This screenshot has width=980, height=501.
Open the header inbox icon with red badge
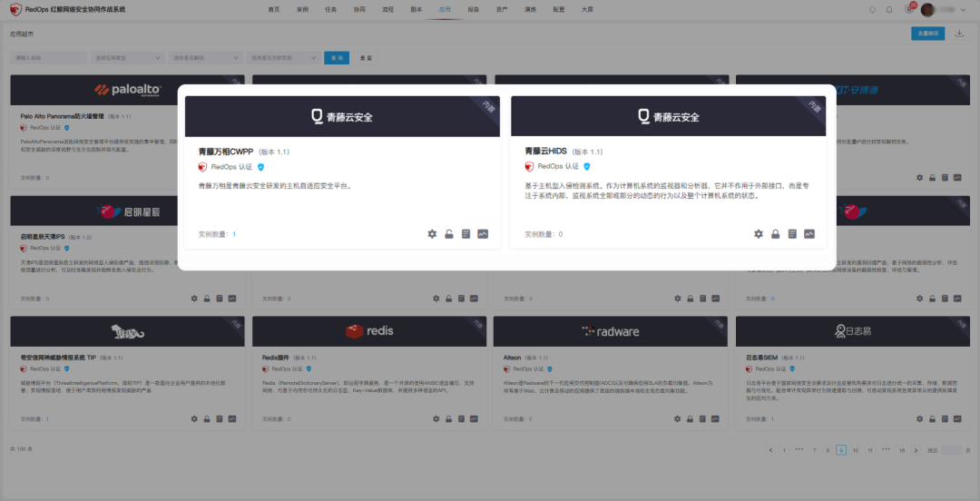tap(909, 9)
